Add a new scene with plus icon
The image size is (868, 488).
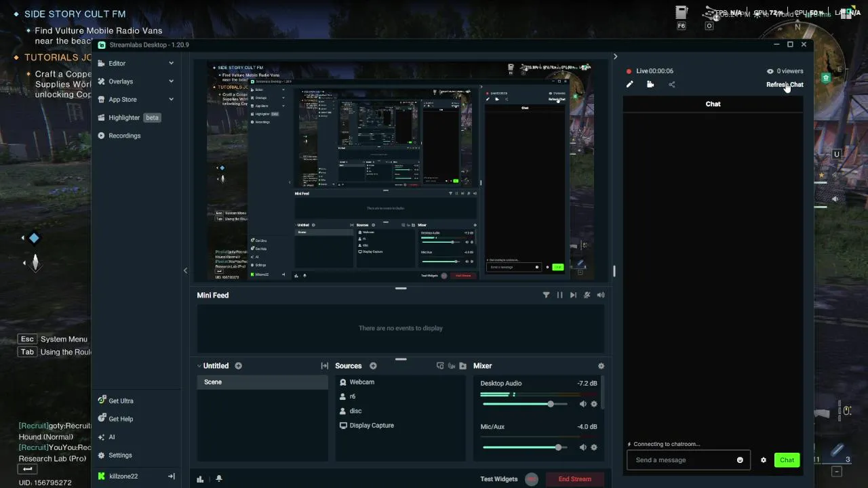point(238,366)
